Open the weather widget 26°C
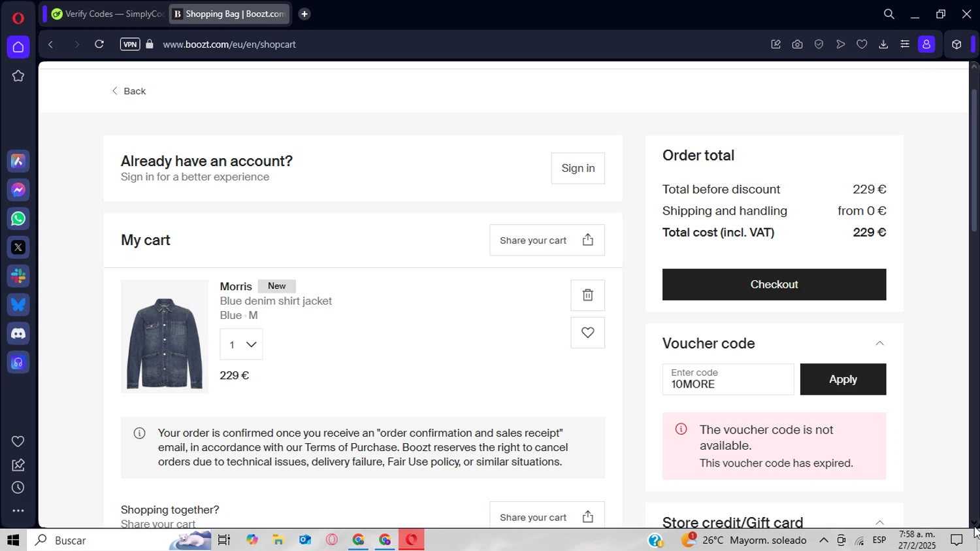The height and width of the screenshot is (551, 980). pyautogui.click(x=743, y=540)
